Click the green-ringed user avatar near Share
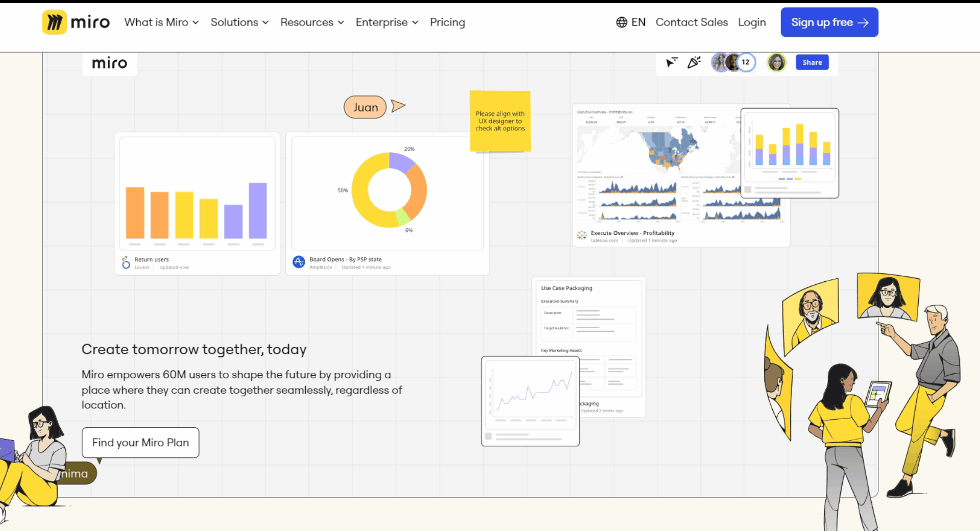Screen dimensions: 980x531 776,62
